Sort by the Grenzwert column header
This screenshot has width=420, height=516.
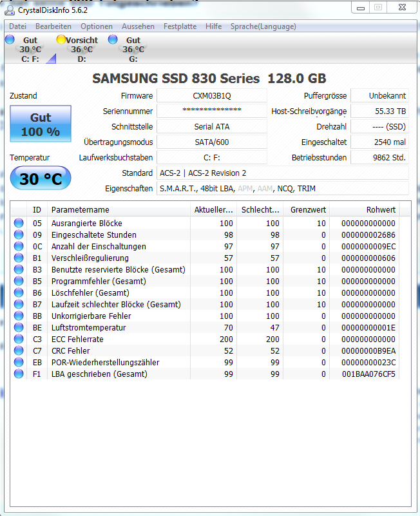tap(307, 209)
